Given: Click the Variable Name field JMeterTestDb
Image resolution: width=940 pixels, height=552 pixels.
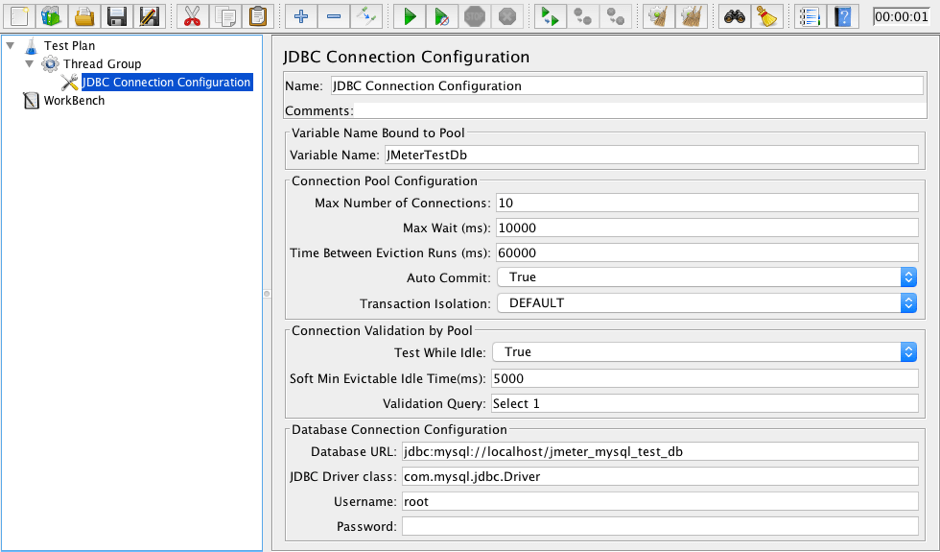Looking at the screenshot, I should point(651,155).
